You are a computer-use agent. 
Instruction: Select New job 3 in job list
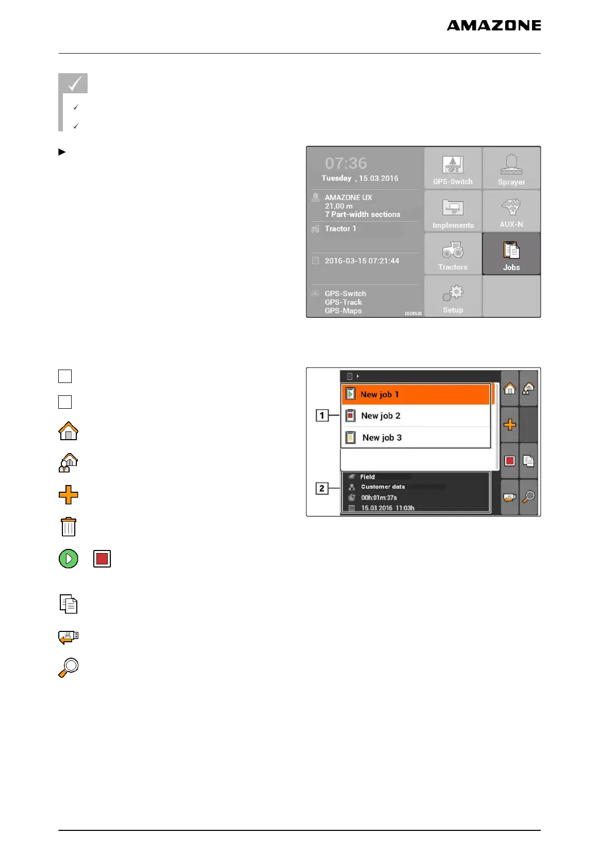pos(416,438)
